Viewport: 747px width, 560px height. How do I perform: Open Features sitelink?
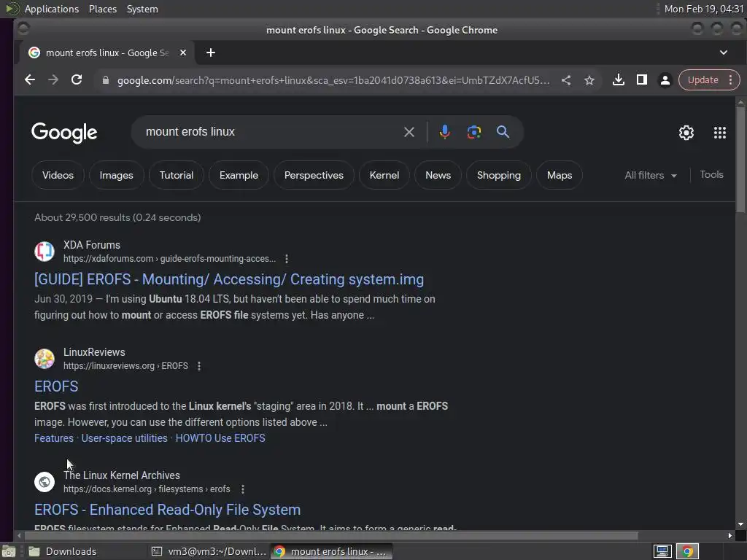coord(54,438)
